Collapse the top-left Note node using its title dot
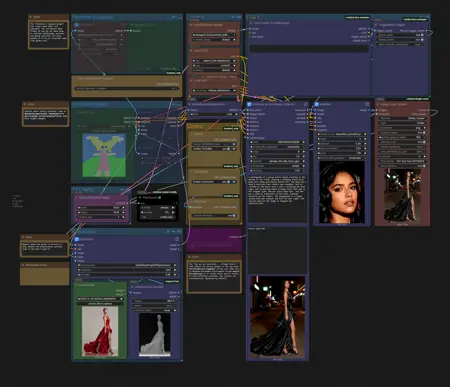The height and width of the screenshot is (387, 450). tap(31, 17)
